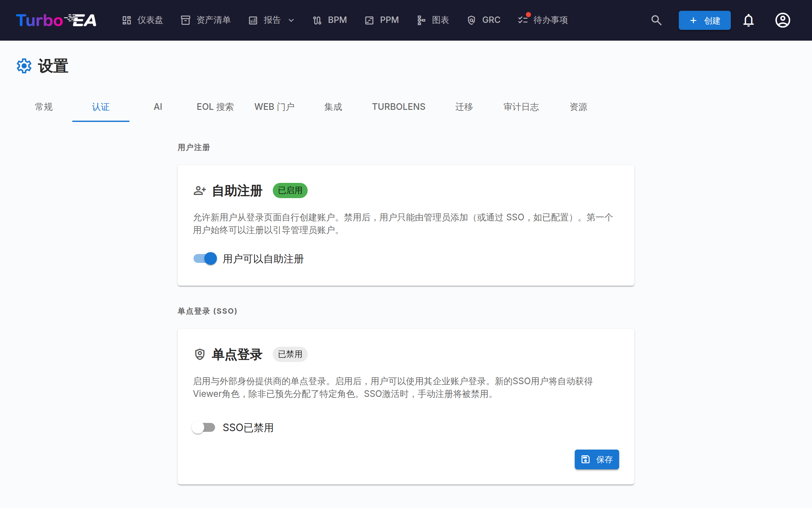Open the search magnifier icon
Viewport: 812px width, 508px height.
pyautogui.click(x=656, y=20)
